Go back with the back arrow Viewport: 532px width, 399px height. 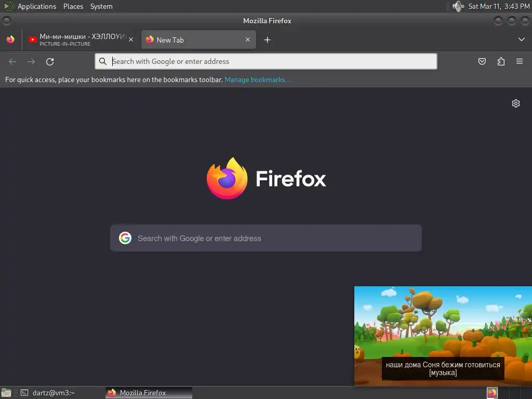[x=12, y=61]
